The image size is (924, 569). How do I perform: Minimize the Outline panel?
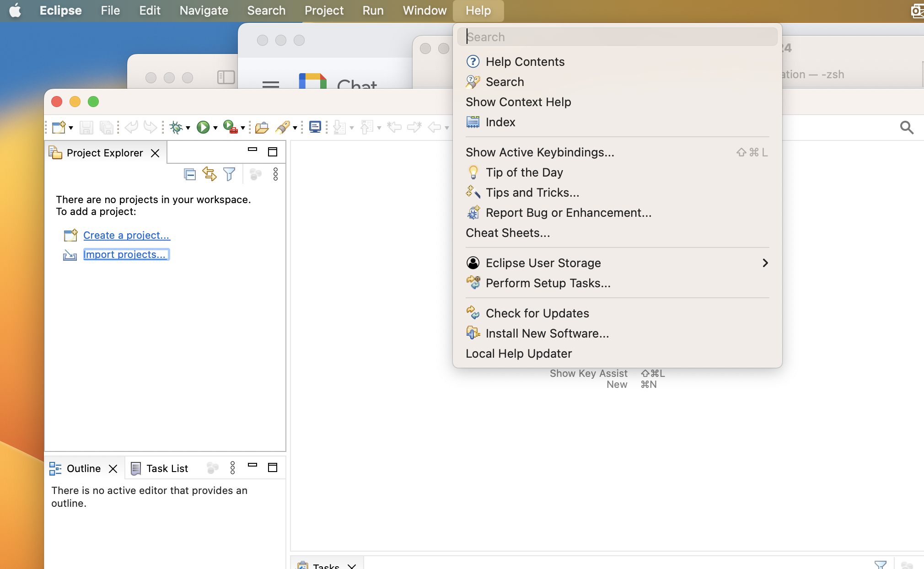(252, 465)
